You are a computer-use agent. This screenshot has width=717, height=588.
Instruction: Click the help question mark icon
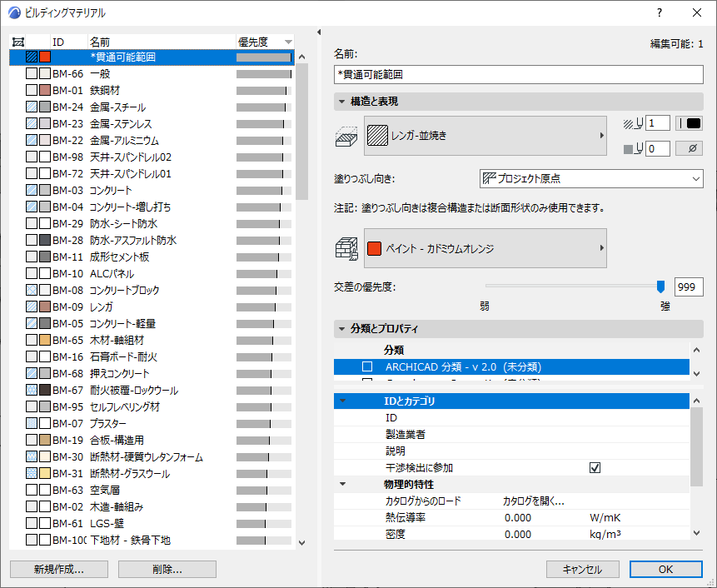pos(660,12)
